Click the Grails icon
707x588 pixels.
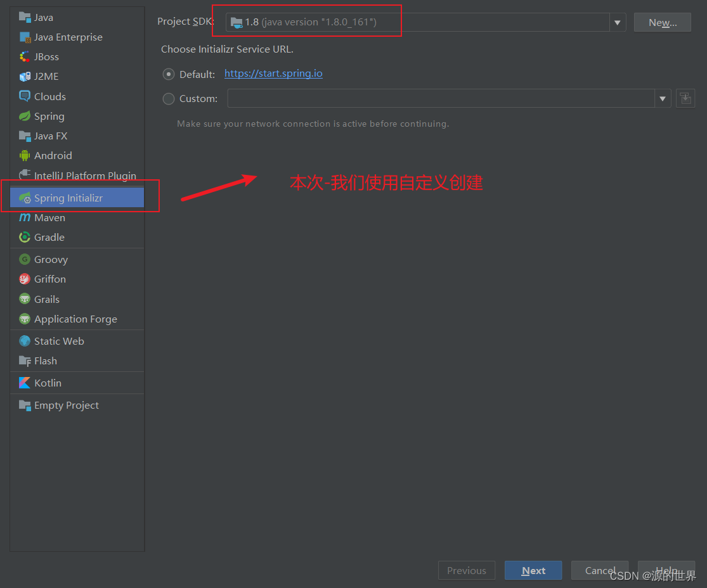tap(25, 298)
